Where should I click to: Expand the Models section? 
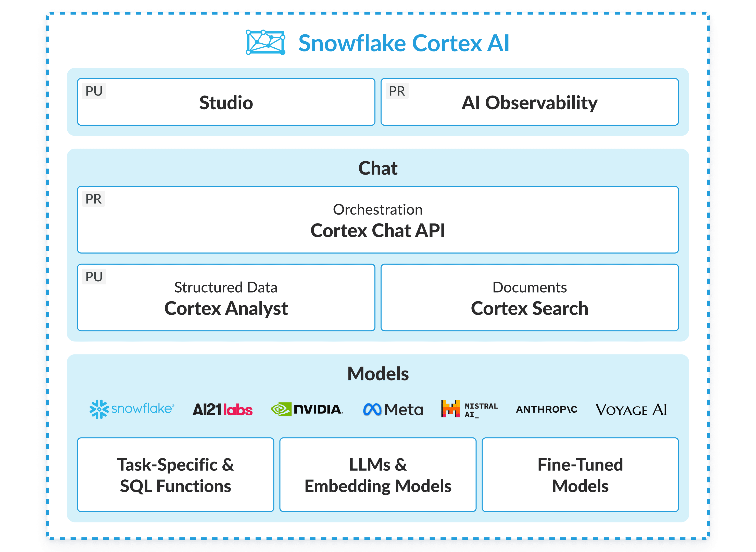click(377, 374)
